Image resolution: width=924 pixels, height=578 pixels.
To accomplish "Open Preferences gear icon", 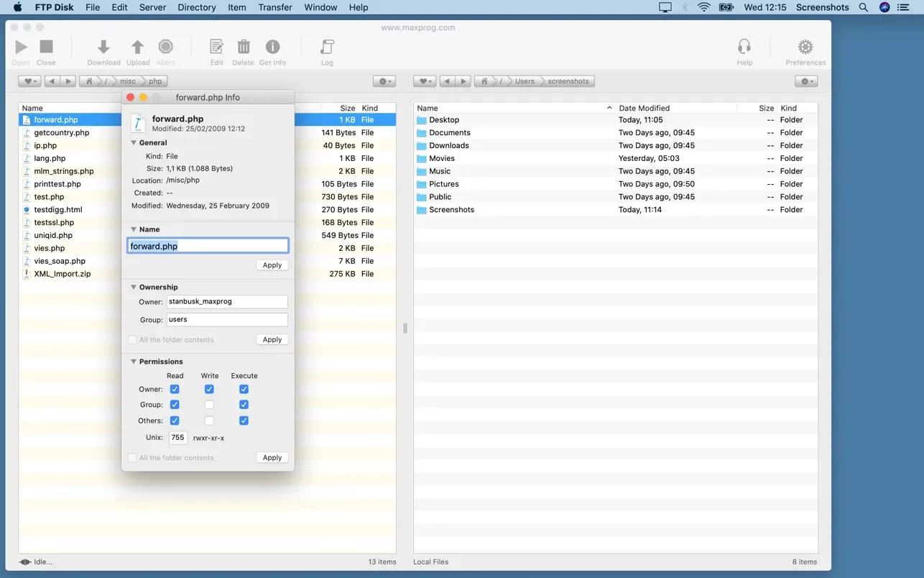I will pos(805,47).
